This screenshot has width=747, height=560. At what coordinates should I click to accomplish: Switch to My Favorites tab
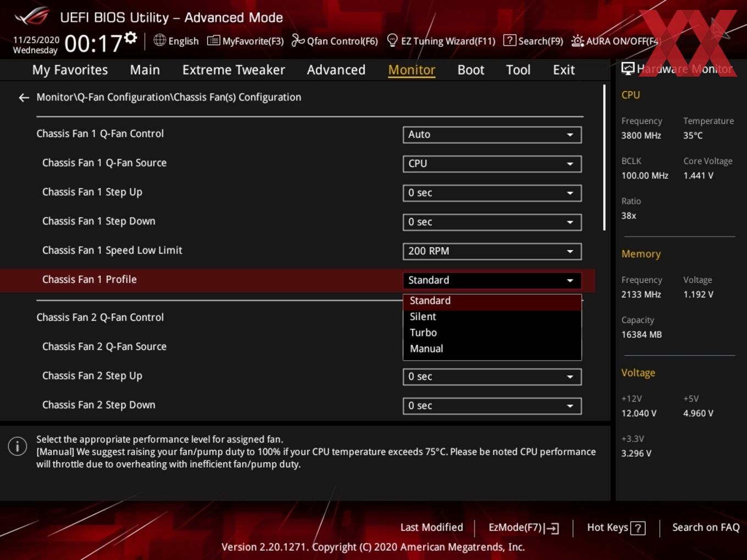coord(70,70)
